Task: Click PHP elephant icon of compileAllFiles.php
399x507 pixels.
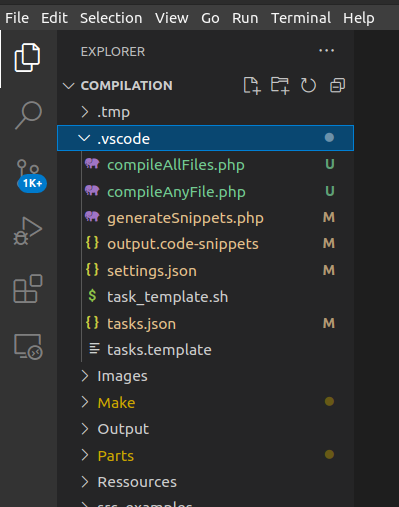Action: [x=92, y=164]
